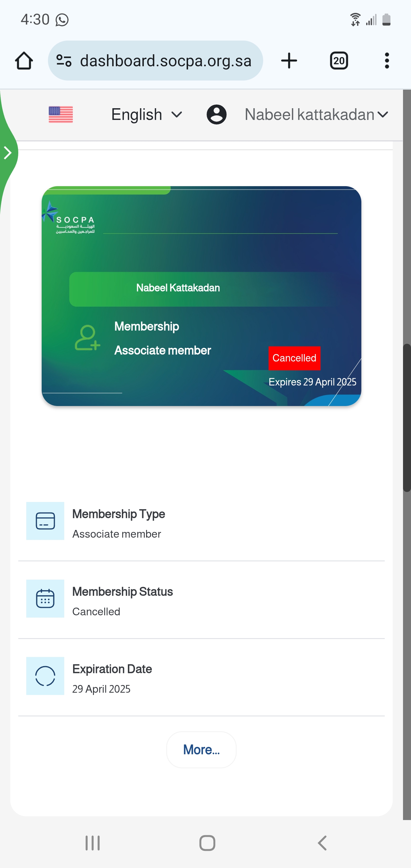Click the Membership Status calendar icon
The image size is (411, 868).
coord(45,598)
